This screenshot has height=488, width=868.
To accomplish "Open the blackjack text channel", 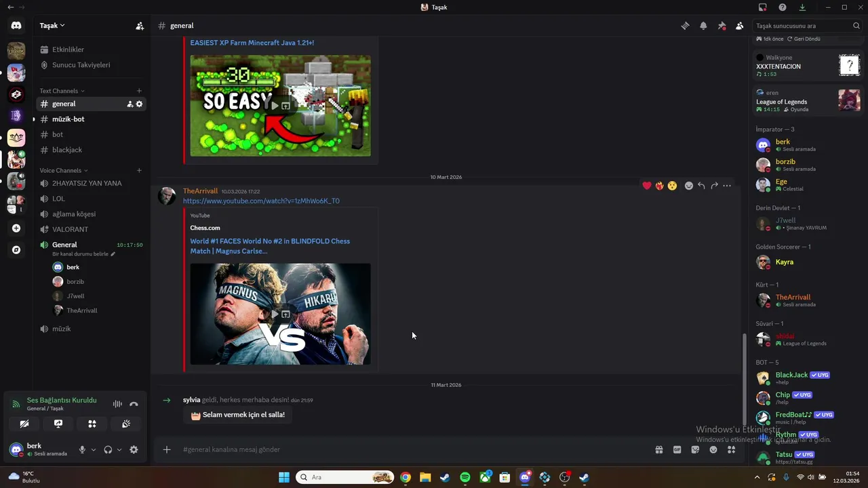I will coord(91,150).
